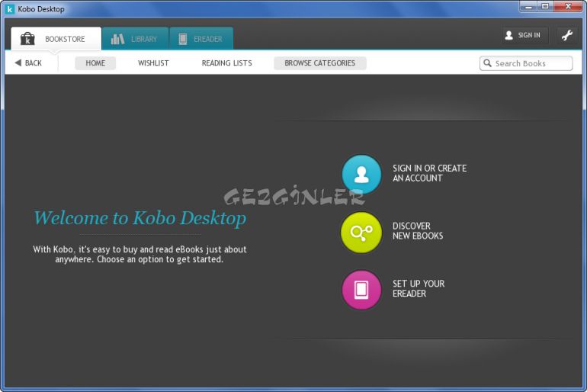Click the Bookstore shopping bag icon

[x=27, y=39]
